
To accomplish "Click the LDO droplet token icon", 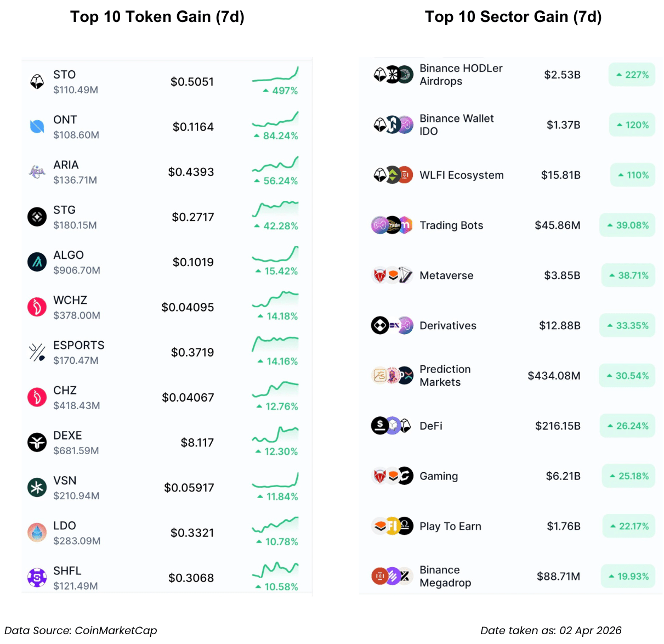I will [x=37, y=532].
